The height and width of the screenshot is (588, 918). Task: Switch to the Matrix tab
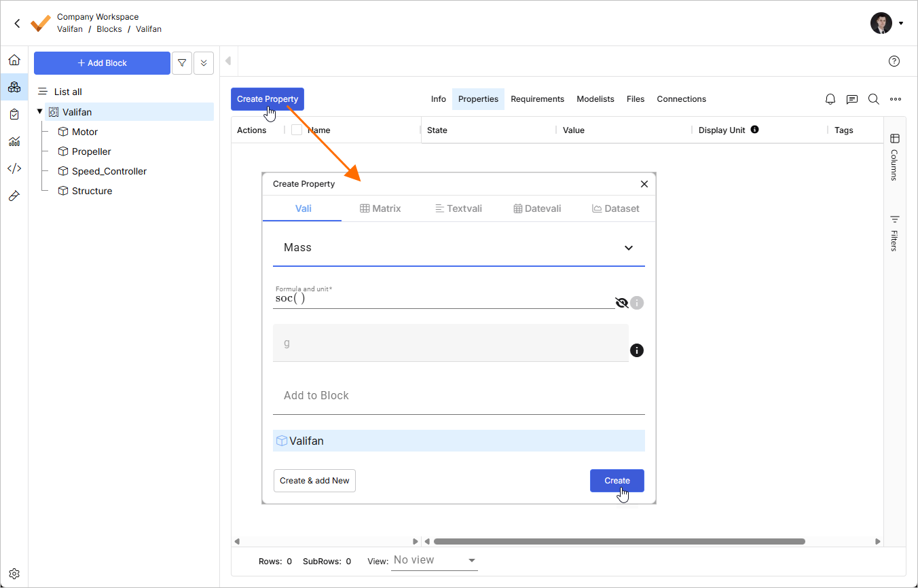(x=380, y=208)
